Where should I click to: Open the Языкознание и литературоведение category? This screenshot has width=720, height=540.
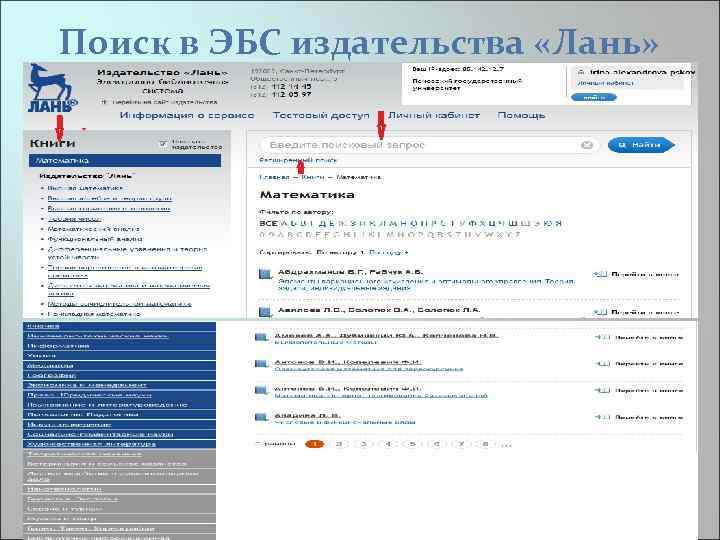coord(119,405)
